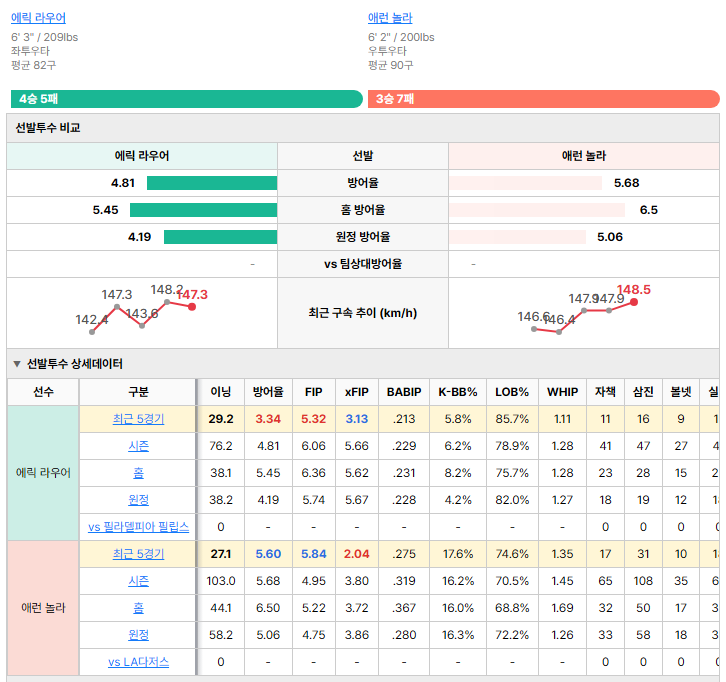
Task: Open 애런 놀라's 시즌 stats link
Action: coord(138,581)
